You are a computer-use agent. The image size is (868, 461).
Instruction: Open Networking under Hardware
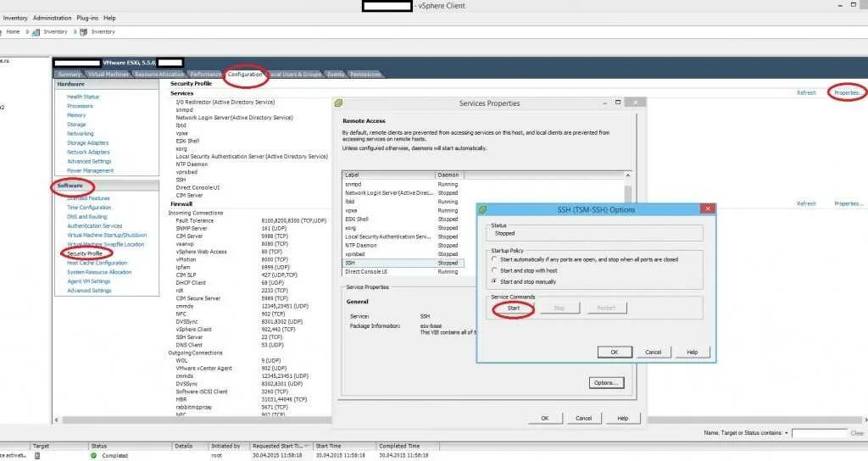pos(81,134)
